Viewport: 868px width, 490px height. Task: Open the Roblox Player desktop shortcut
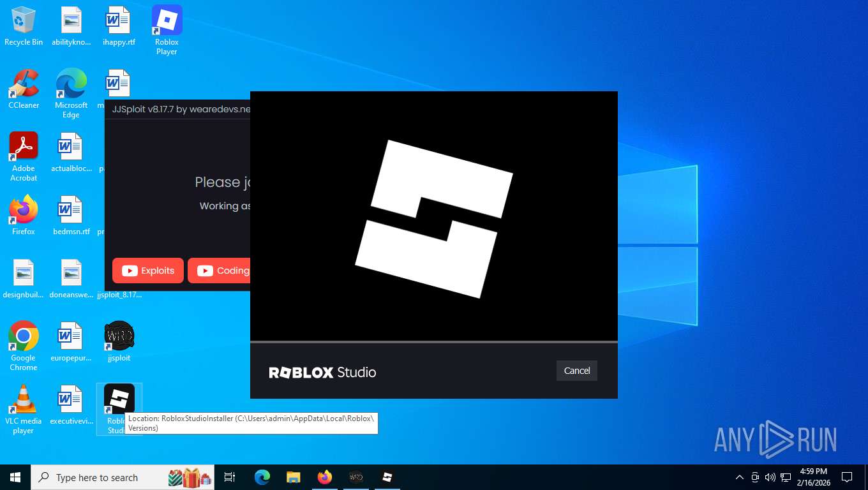tap(167, 31)
